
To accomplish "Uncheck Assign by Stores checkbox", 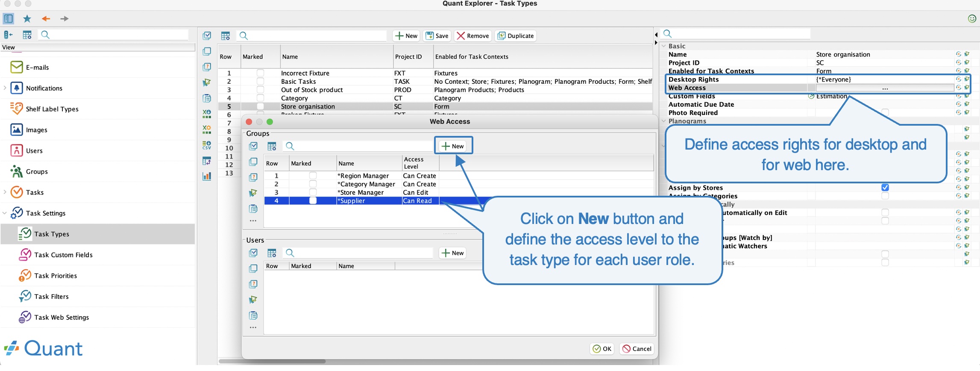I will (x=885, y=188).
